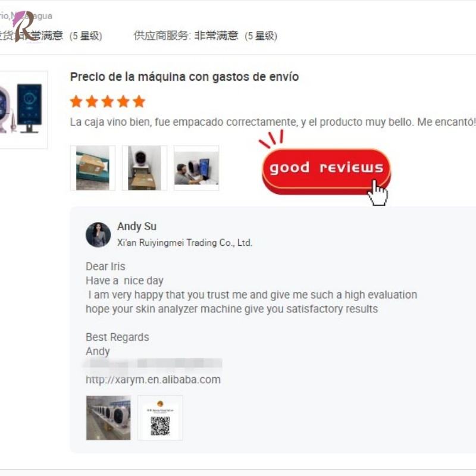Select the Andy Su name text
The image size is (476, 476).
(x=137, y=226)
